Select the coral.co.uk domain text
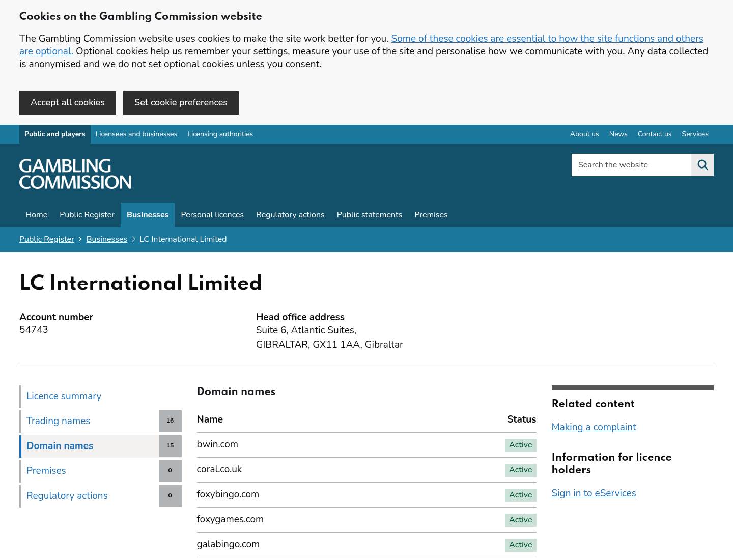The width and height of the screenshot is (733, 560). click(x=219, y=469)
